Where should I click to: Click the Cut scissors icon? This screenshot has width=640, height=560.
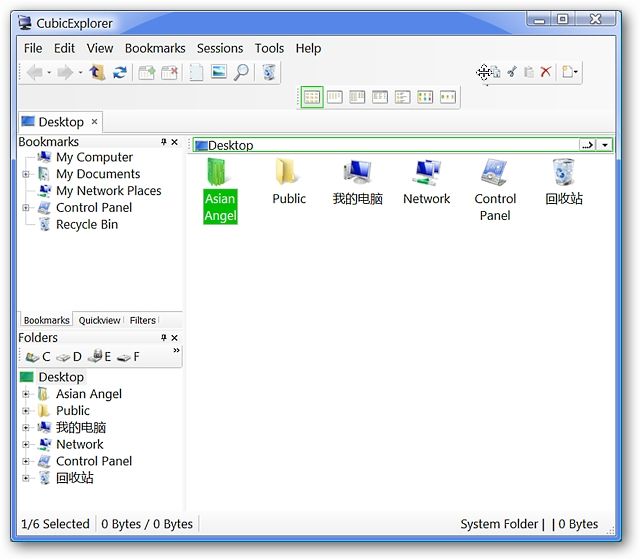512,72
